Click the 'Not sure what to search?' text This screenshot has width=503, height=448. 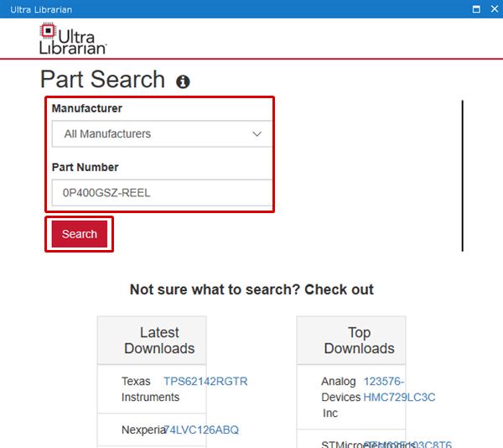(215, 289)
